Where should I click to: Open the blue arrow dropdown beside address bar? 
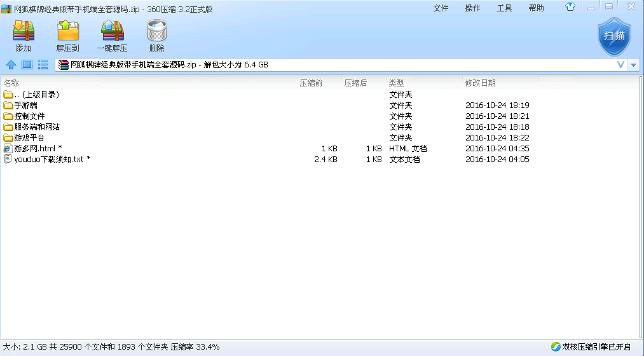[634, 65]
